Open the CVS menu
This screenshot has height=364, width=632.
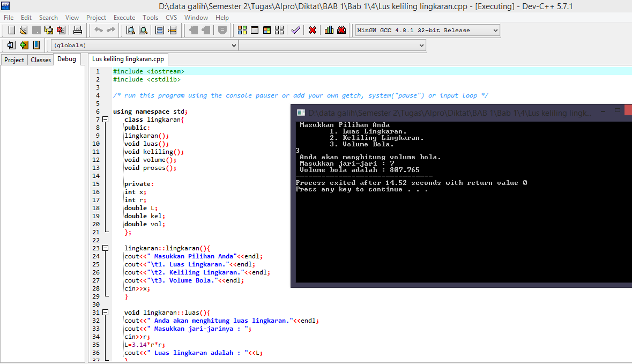click(172, 18)
